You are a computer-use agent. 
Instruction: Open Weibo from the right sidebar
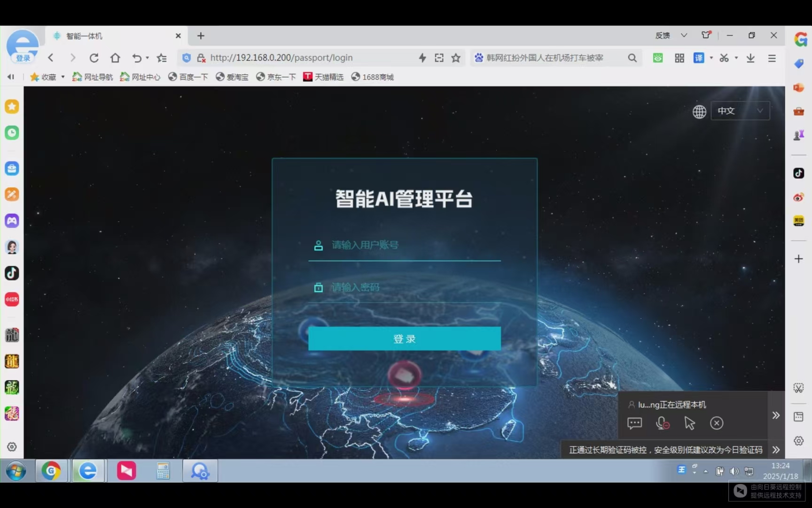(x=798, y=197)
